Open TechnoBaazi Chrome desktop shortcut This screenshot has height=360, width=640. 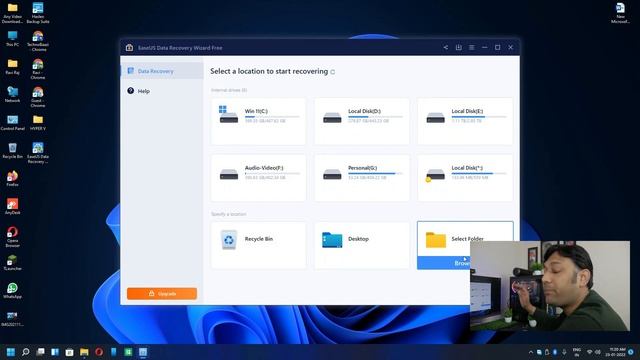pyautogui.click(x=38, y=41)
